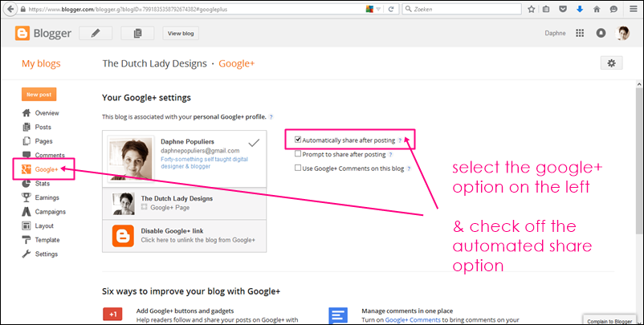Click the reload page icon
Image resolution: width=644 pixels, height=325 pixels.
(391, 9)
